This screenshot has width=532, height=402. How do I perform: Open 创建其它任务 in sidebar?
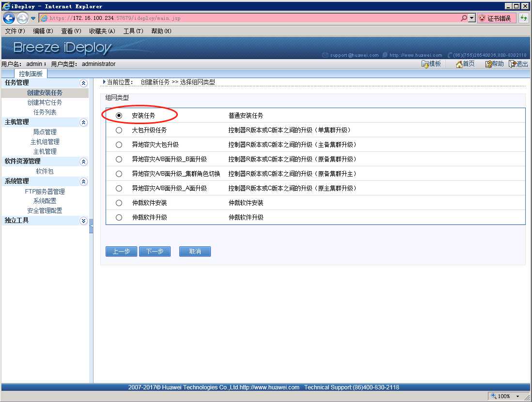tap(45, 102)
